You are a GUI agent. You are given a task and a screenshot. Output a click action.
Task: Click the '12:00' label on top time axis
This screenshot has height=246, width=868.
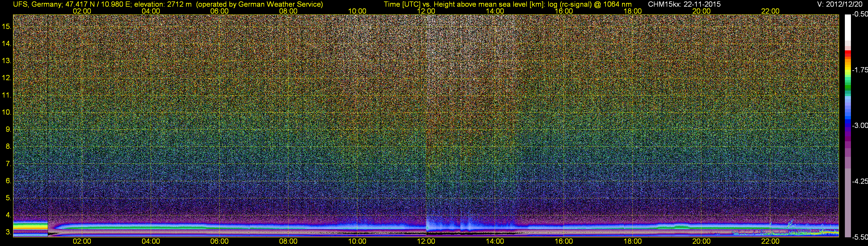[426, 11]
